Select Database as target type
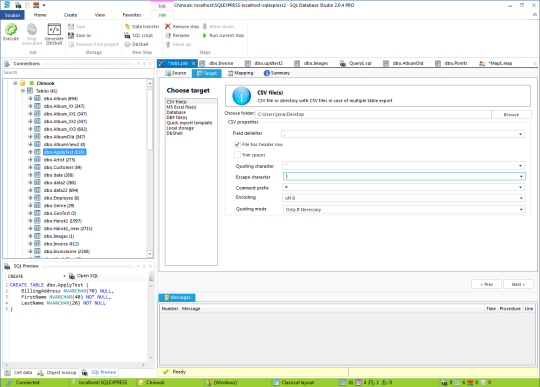This screenshot has height=387, width=540. pyautogui.click(x=176, y=112)
